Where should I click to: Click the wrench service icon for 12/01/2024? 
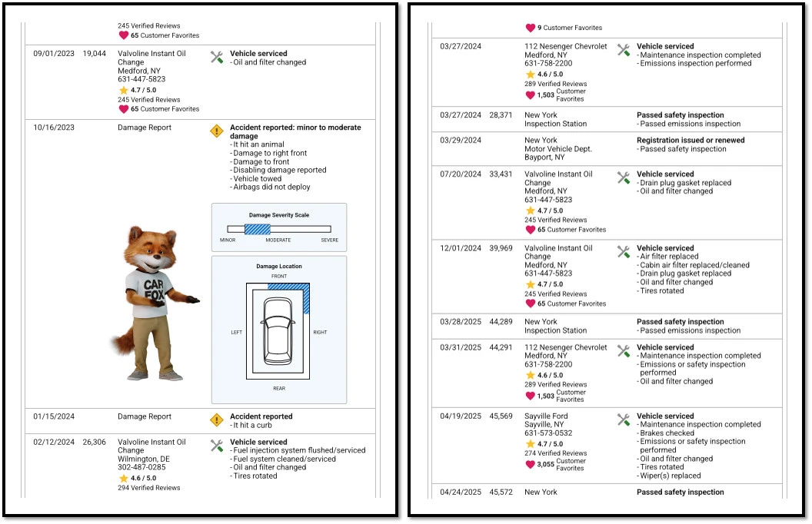[x=624, y=251]
